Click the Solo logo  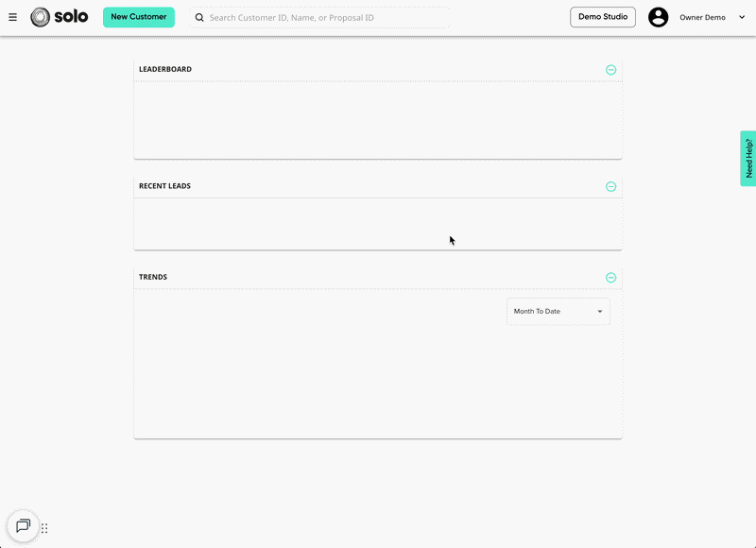(59, 16)
